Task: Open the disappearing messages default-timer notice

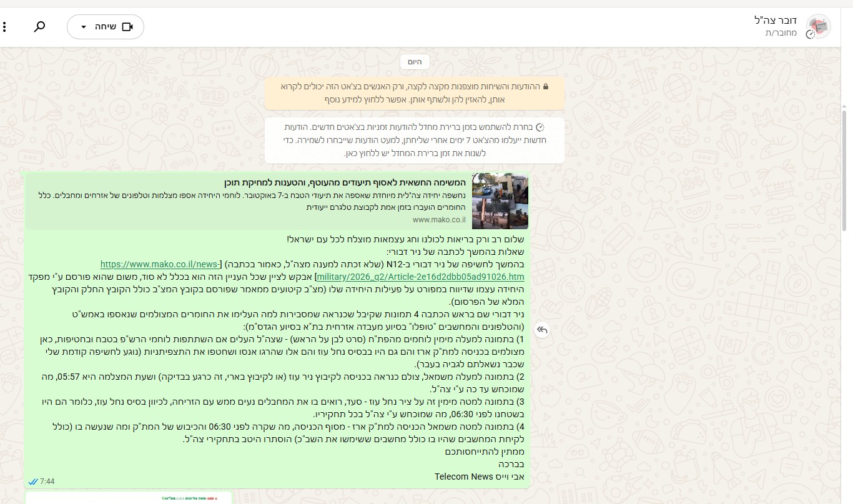Action: point(415,140)
